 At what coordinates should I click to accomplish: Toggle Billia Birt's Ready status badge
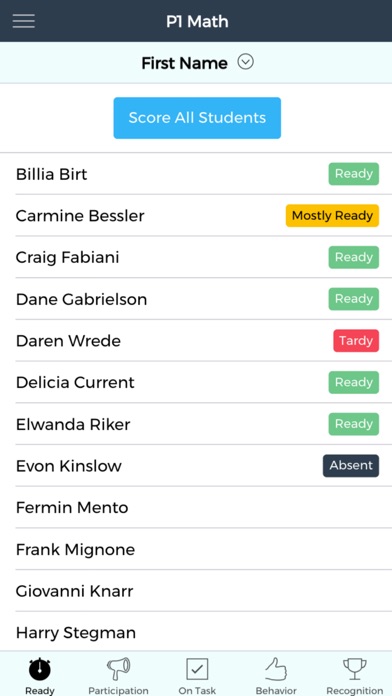[354, 174]
